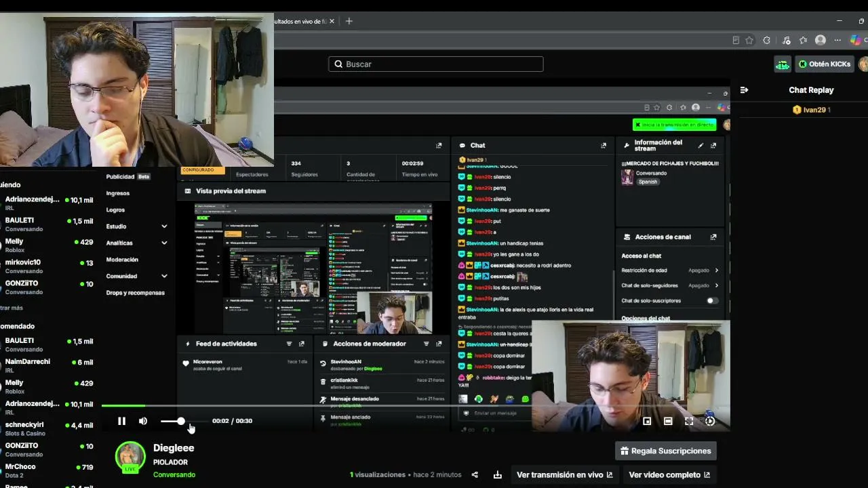Open schneckyirl channel in the sidebar
868x488 pixels.
pyautogui.click(x=47, y=429)
